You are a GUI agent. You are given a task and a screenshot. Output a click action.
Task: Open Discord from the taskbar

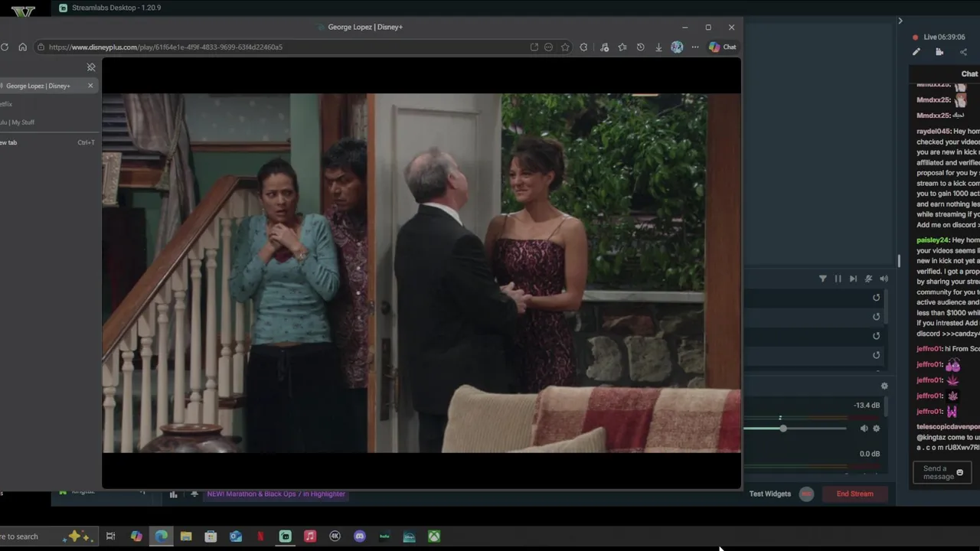[360, 536]
